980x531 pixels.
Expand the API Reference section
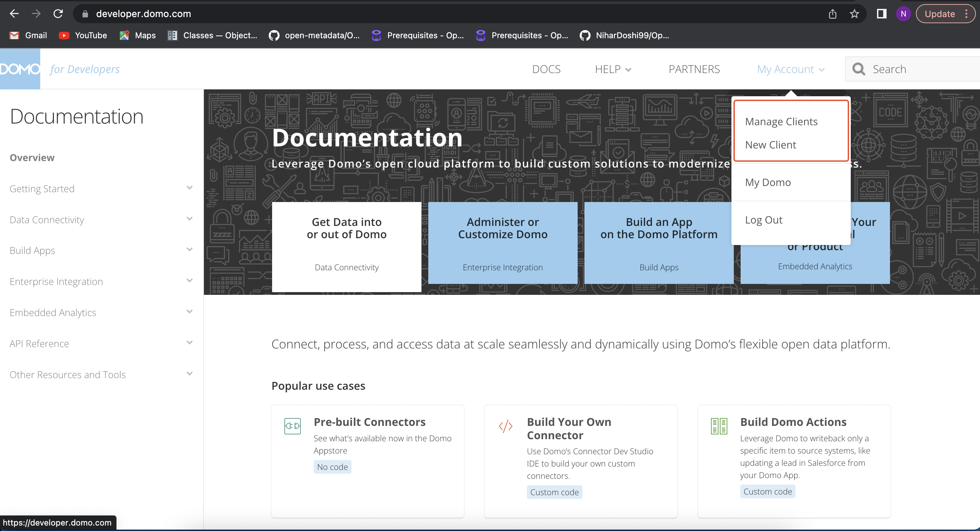point(190,343)
